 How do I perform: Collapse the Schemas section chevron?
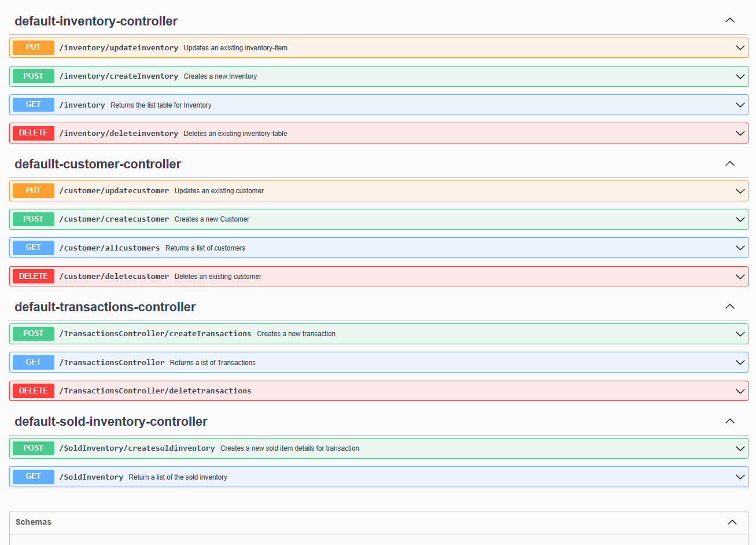(729, 522)
